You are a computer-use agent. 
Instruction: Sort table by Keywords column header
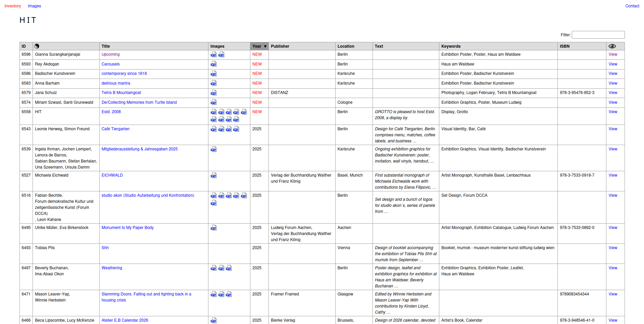coord(451,46)
